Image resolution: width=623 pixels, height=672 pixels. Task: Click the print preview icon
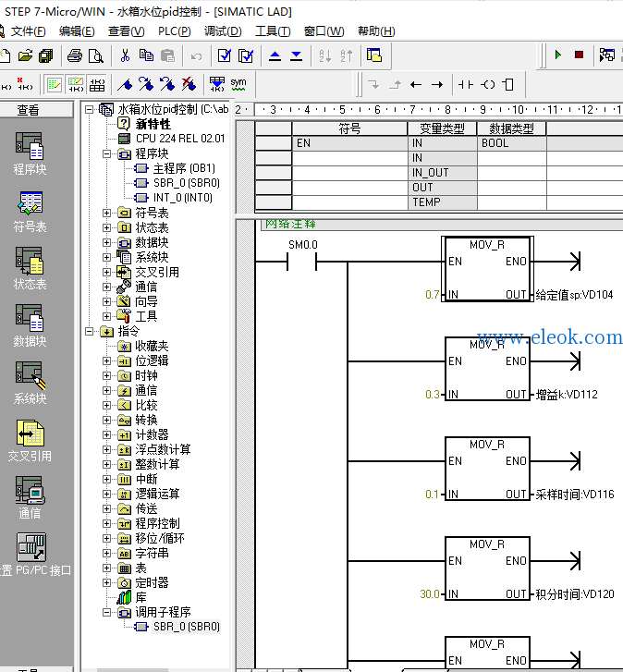click(96, 55)
